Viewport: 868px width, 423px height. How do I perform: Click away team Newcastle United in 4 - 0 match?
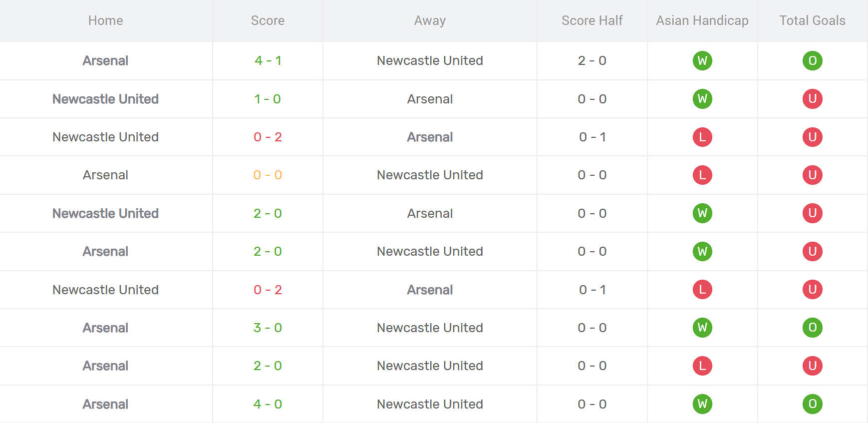point(430,404)
